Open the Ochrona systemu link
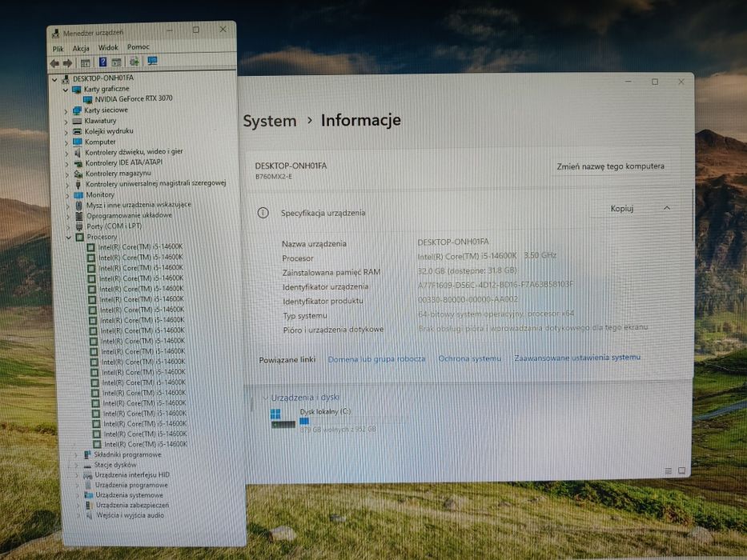This screenshot has height=560, width=747. [x=470, y=358]
